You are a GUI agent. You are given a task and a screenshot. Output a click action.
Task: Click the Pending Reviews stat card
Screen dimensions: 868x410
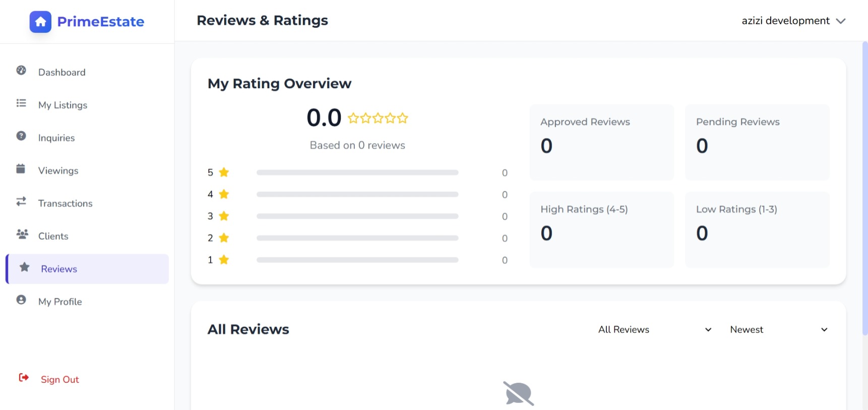coord(757,142)
